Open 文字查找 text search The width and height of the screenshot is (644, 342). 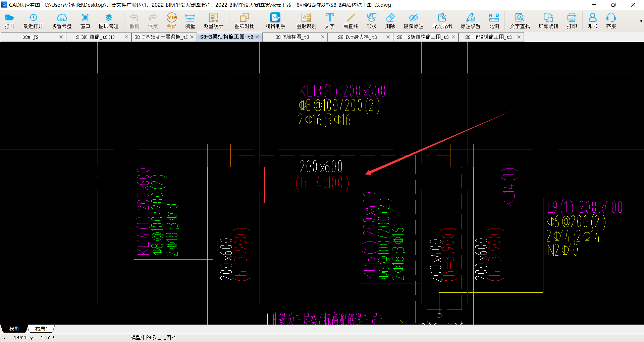coord(520,21)
